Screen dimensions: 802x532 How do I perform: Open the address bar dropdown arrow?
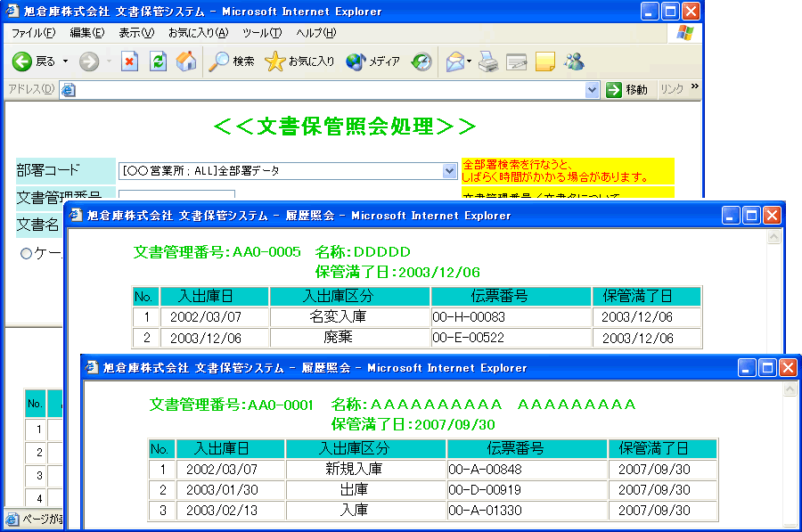592,90
